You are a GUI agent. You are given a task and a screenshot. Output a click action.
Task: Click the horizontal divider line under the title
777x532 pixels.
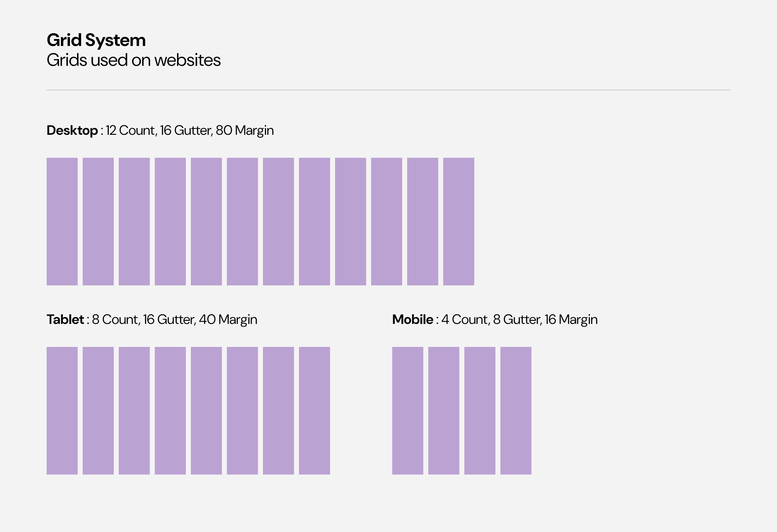tap(388, 90)
